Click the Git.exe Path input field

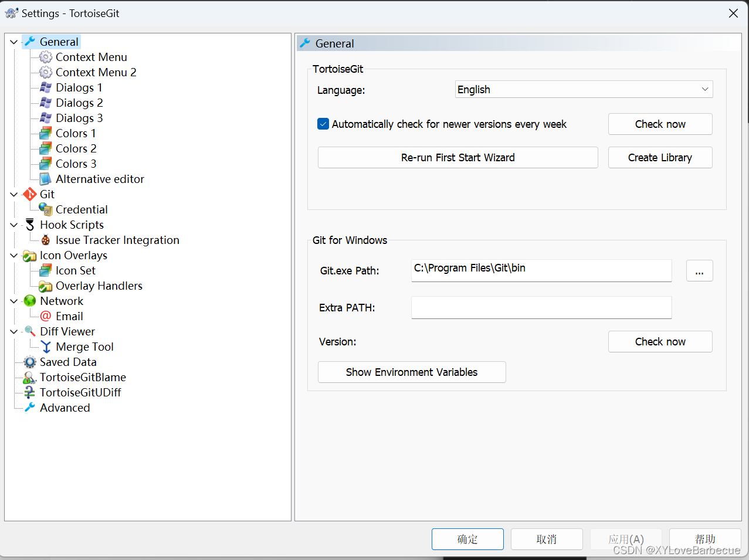pyautogui.click(x=541, y=270)
